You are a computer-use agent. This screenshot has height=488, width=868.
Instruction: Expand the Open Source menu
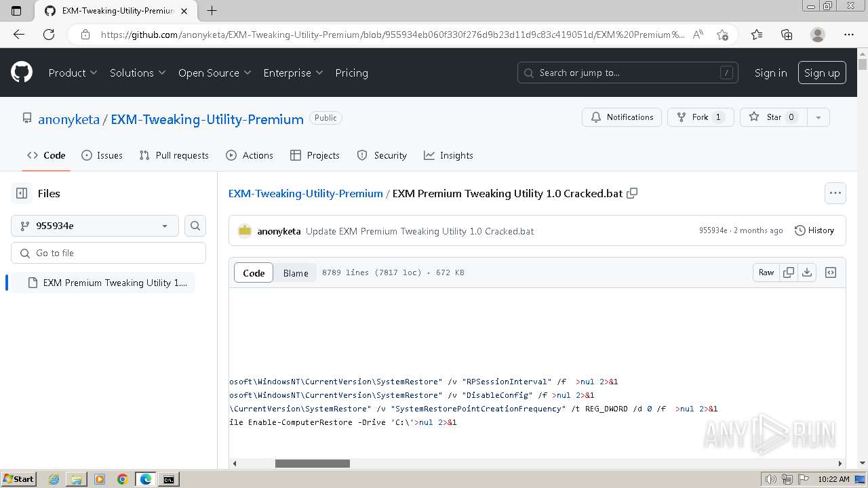pyautogui.click(x=214, y=73)
